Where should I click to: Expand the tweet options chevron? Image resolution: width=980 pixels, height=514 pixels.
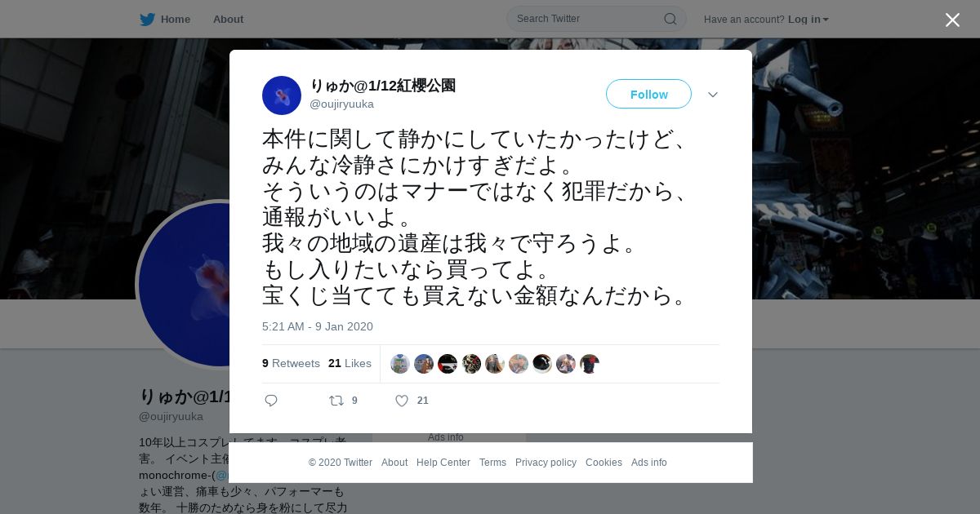pos(713,95)
